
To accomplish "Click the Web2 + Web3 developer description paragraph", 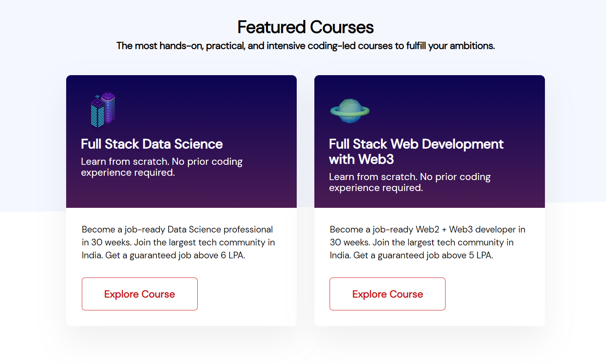I will (427, 242).
